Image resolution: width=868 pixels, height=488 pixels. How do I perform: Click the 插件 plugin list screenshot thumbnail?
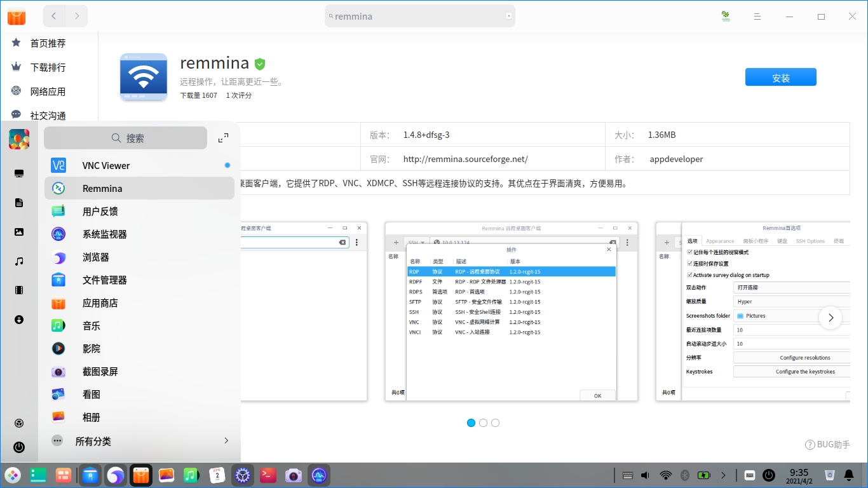[x=512, y=311]
